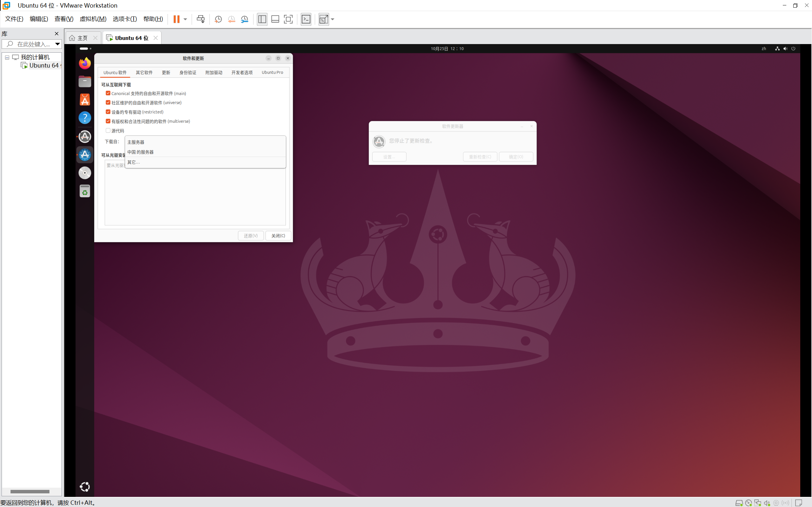Click 确定(O) in the 软件更新器 dialog

516,157
